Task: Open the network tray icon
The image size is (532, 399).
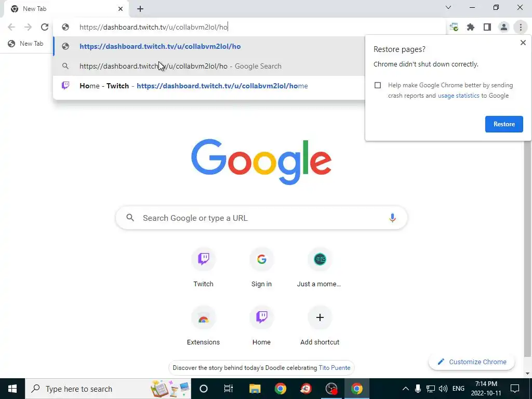Action: click(431, 389)
